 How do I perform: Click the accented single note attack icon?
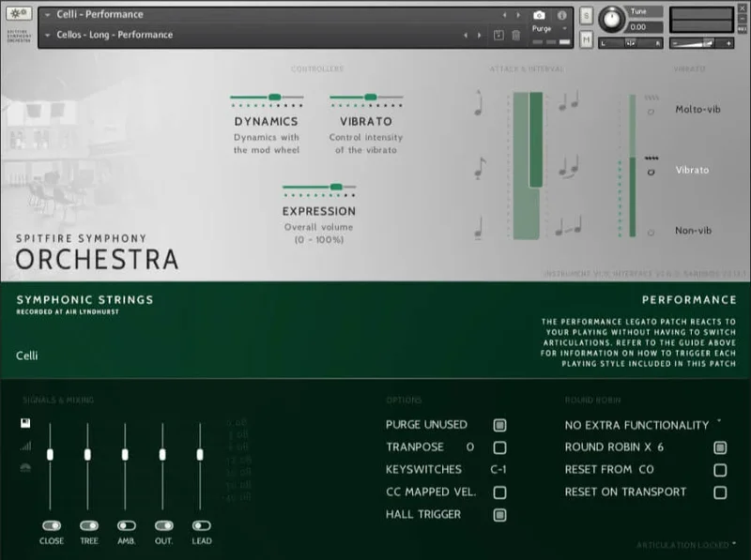[x=479, y=103]
